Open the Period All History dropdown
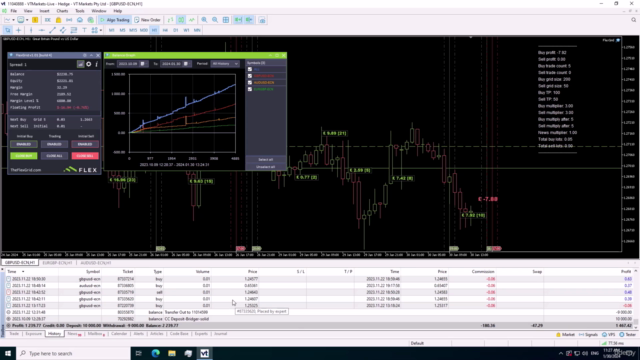Image resolution: width=640 pixels, height=360 pixels. click(225, 64)
